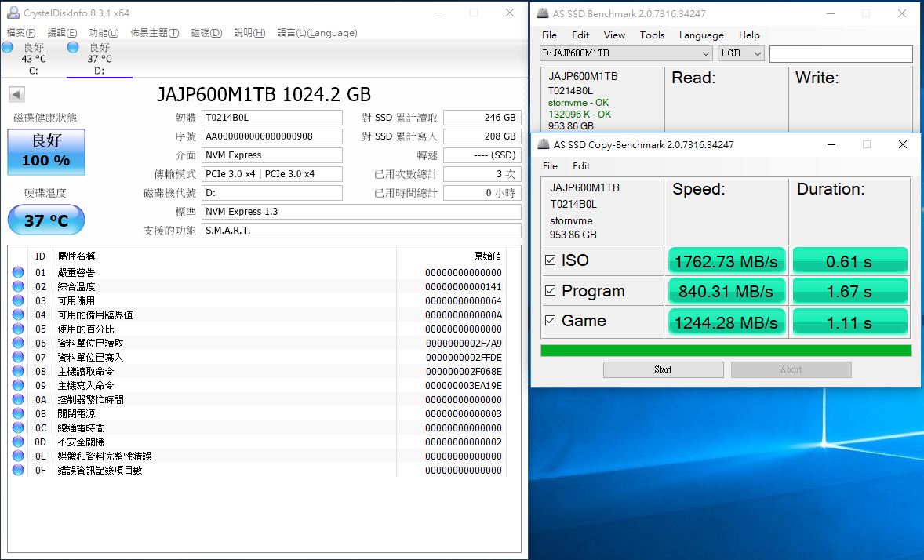The width and height of the screenshot is (924, 560).
Task: Click the ISO speed 1762.73 MB/s result
Action: click(x=726, y=261)
